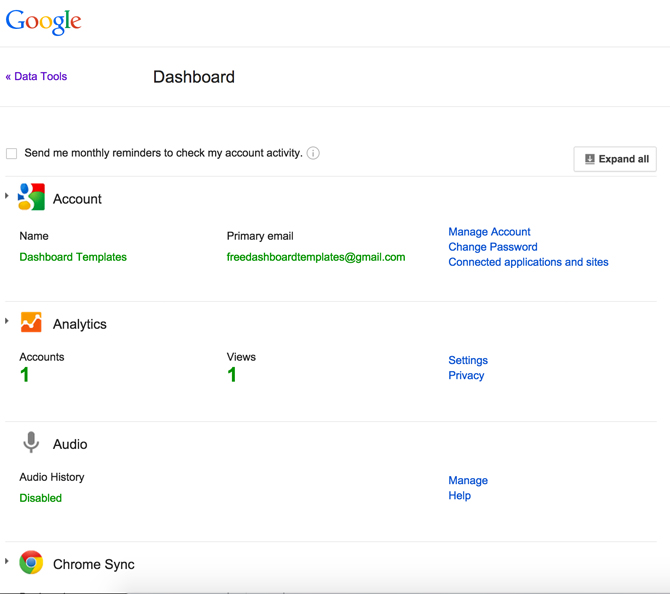Open Audio Help link
This screenshot has width=670, height=594.
pos(459,495)
